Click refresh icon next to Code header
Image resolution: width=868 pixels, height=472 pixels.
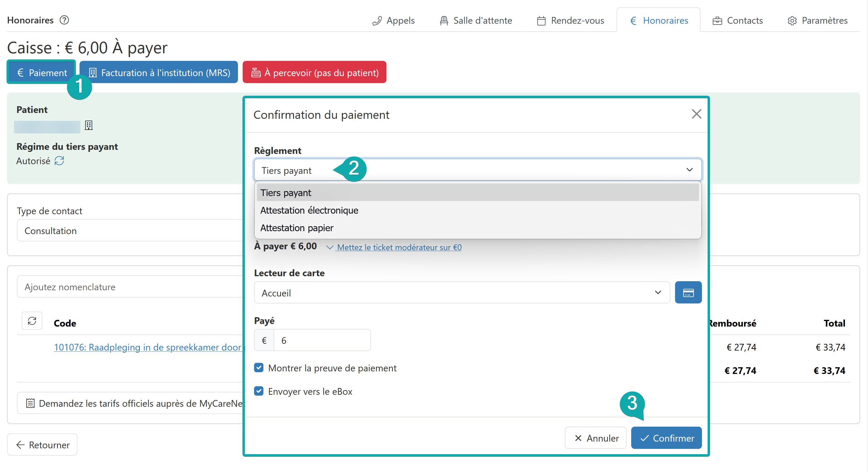pos(32,320)
